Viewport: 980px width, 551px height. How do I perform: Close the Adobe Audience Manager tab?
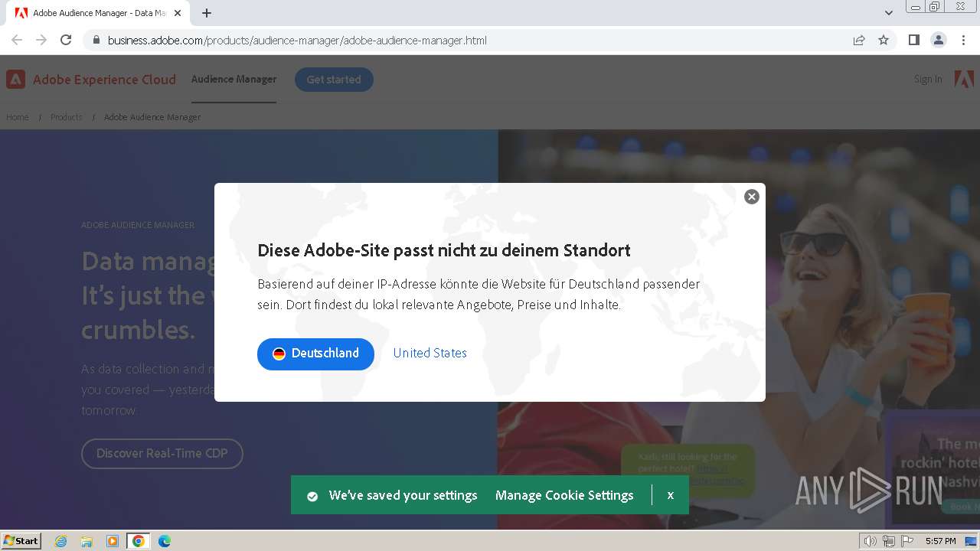(178, 13)
